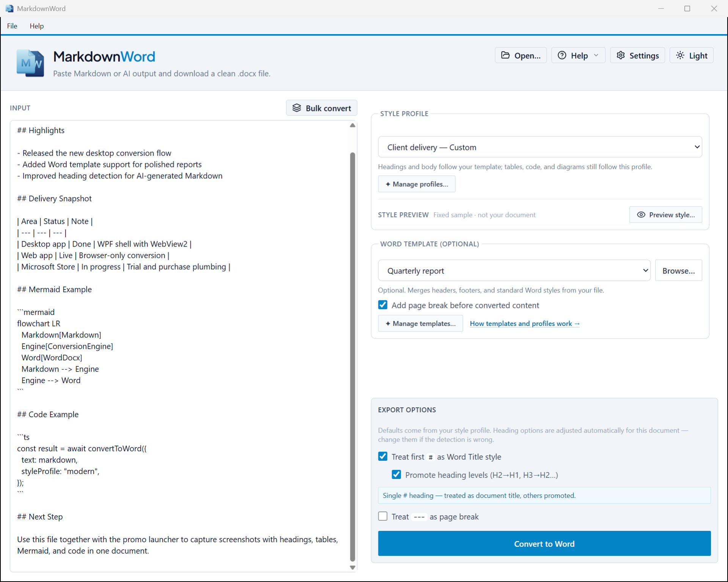Image resolution: width=728 pixels, height=582 pixels.
Task: Click the '## Mermaid Example' heading line
Action: tap(54, 289)
